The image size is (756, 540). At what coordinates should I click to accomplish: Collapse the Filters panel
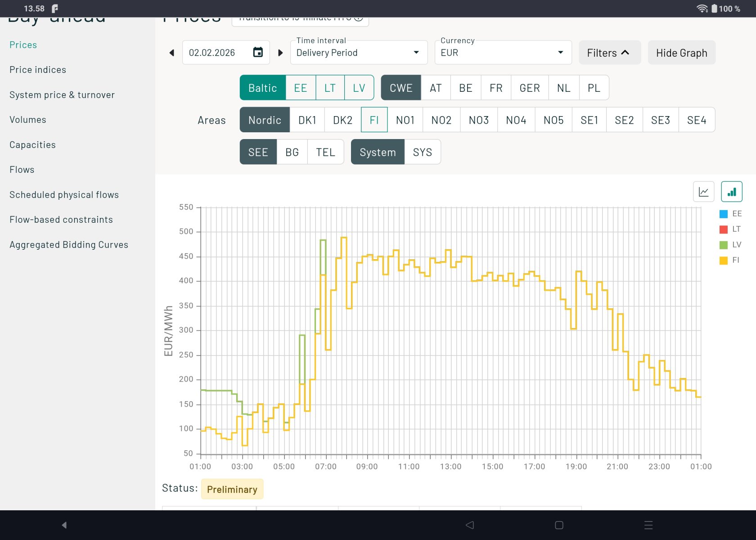pyautogui.click(x=609, y=53)
